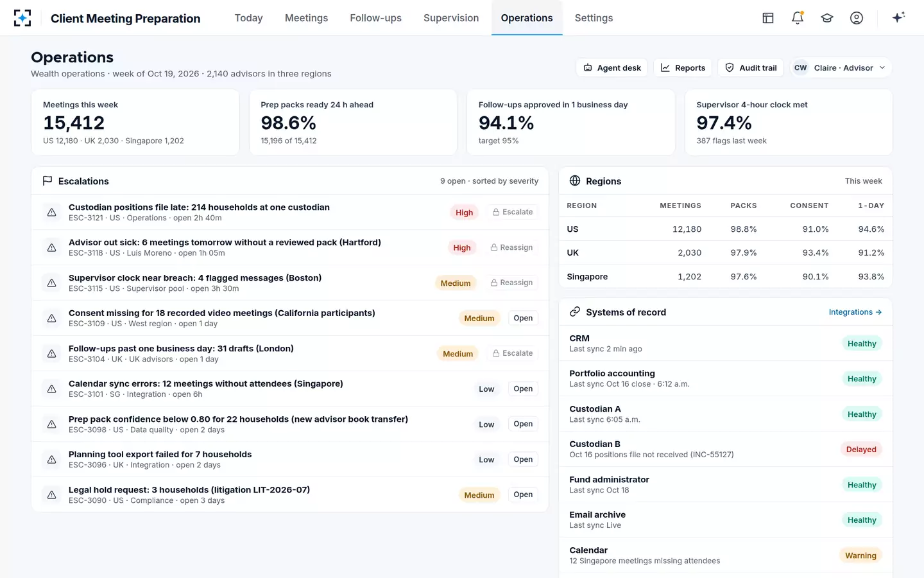Open the consent missing California escalation

[523, 318]
